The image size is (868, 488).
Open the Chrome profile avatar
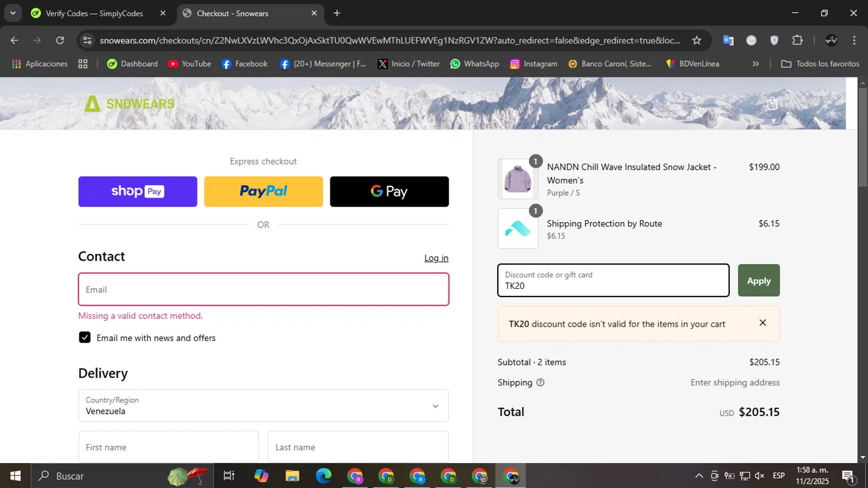click(831, 41)
